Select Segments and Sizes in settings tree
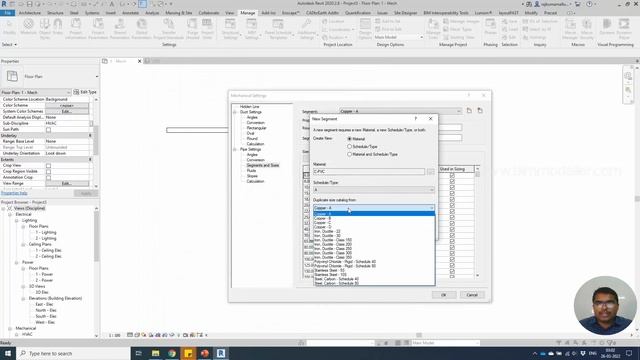Screen dimensions: 640x360 (x=263, y=165)
